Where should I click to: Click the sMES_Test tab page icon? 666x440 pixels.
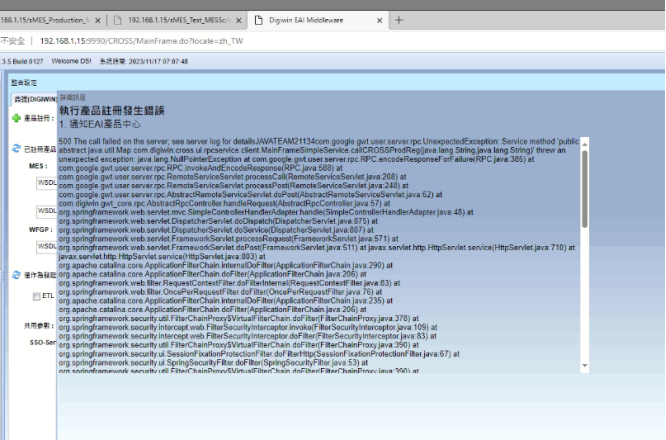coord(118,19)
